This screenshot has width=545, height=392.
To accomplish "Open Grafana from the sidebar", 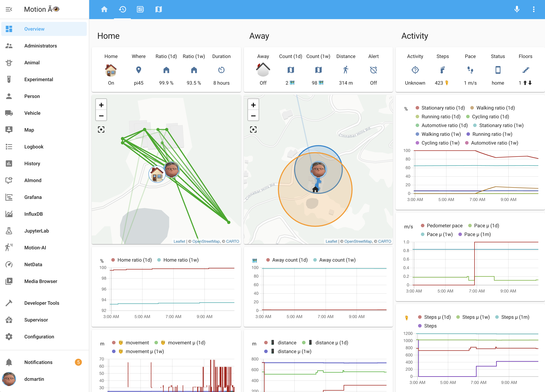I will pyautogui.click(x=33, y=197).
